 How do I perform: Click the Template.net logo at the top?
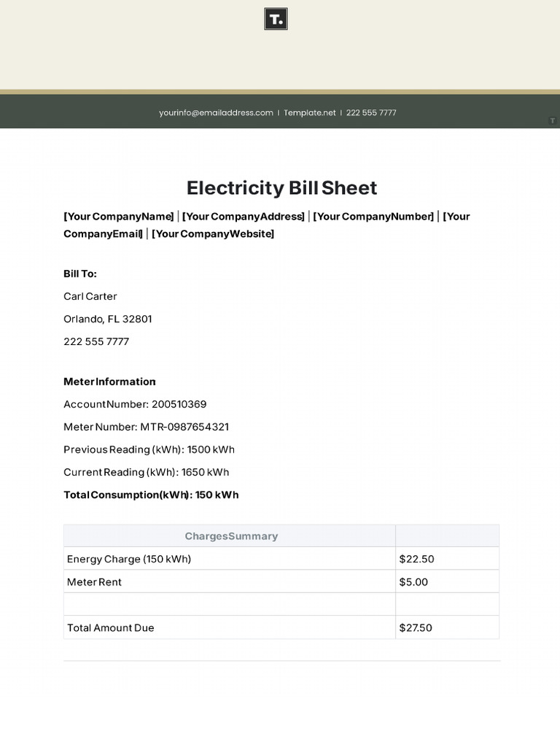coord(276,19)
